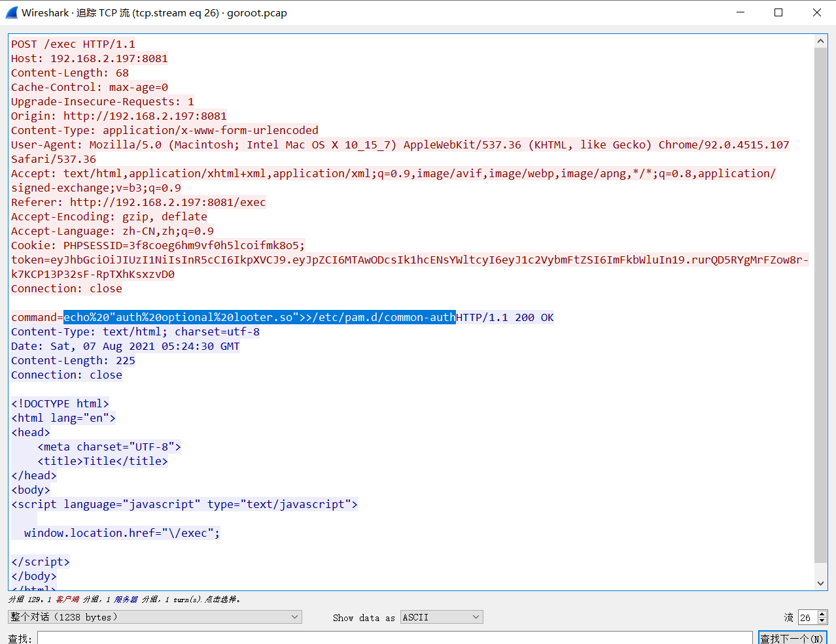The width and height of the screenshot is (836, 644).
Task: Click the 'Host: 192.168.2.197:8081' header line
Action: (x=90, y=58)
